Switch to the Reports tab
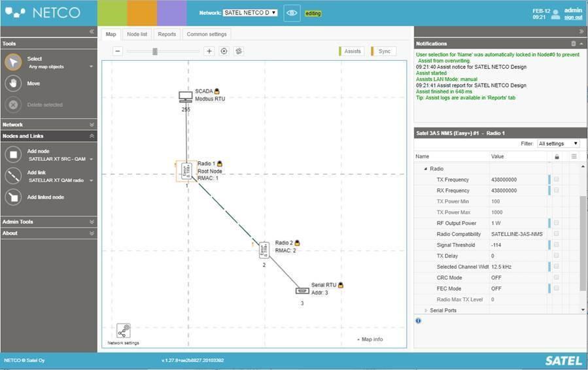The width and height of the screenshot is (588, 370). click(x=167, y=34)
